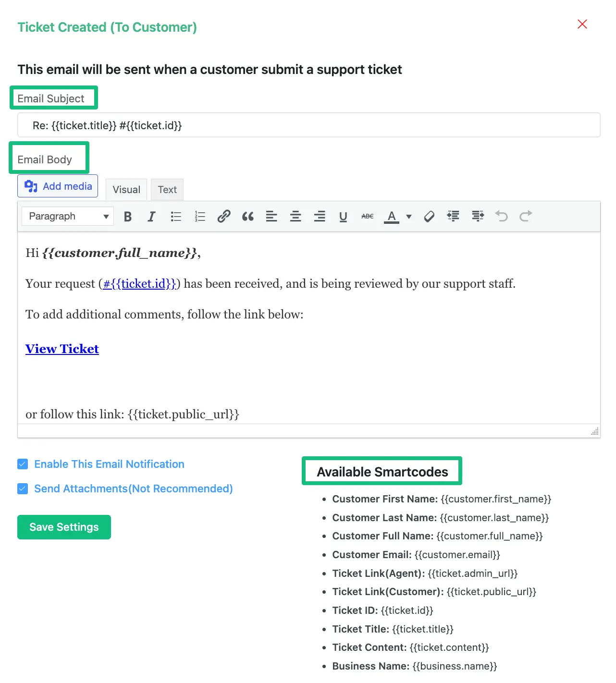The image size is (616, 683).
Task: Select the Ticket Link(Agent) smartcode
Action: pyautogui.click(x=425, y=573)
